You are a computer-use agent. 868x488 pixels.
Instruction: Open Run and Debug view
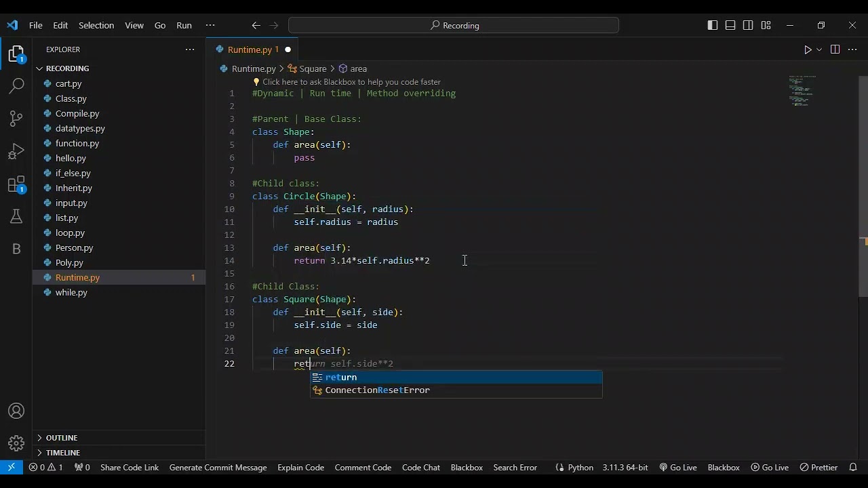16,150
